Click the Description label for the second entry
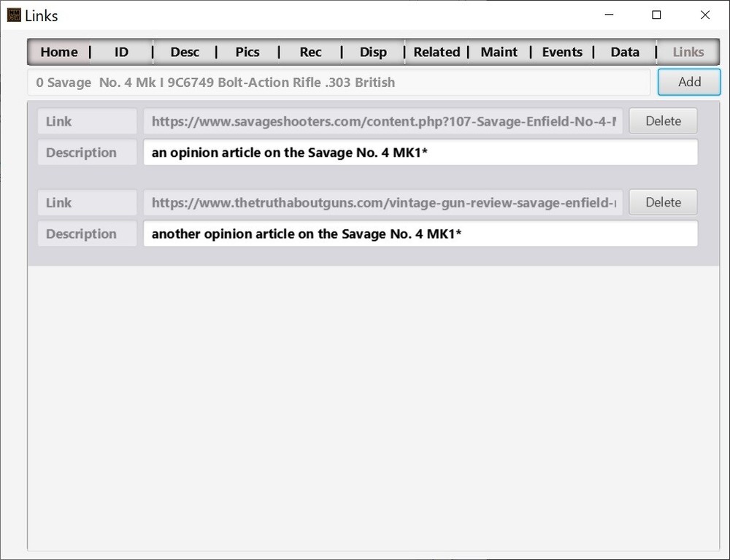The image size is (730, 560). click(x=86, y=234)
